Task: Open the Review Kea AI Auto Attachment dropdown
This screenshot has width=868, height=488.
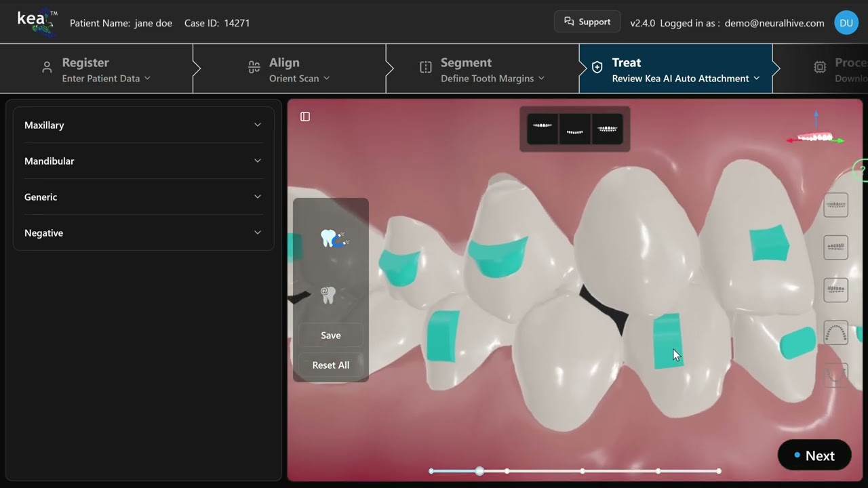Action: point(686,79)
